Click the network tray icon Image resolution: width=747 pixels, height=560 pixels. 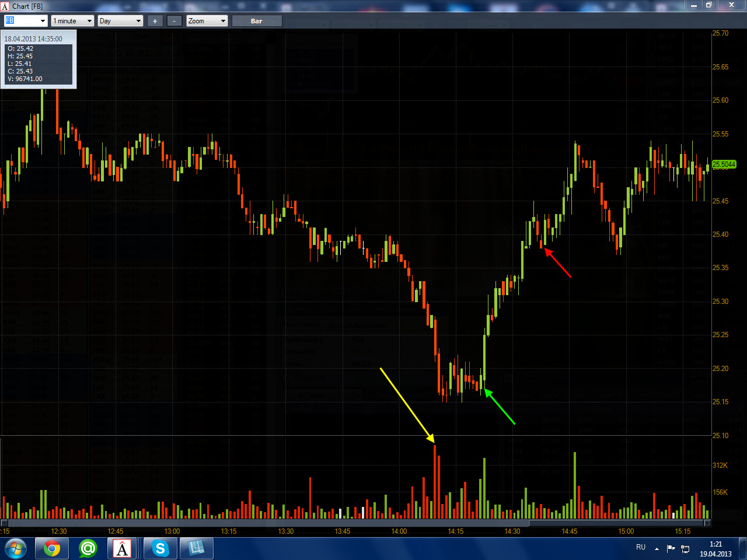(685, 548)
